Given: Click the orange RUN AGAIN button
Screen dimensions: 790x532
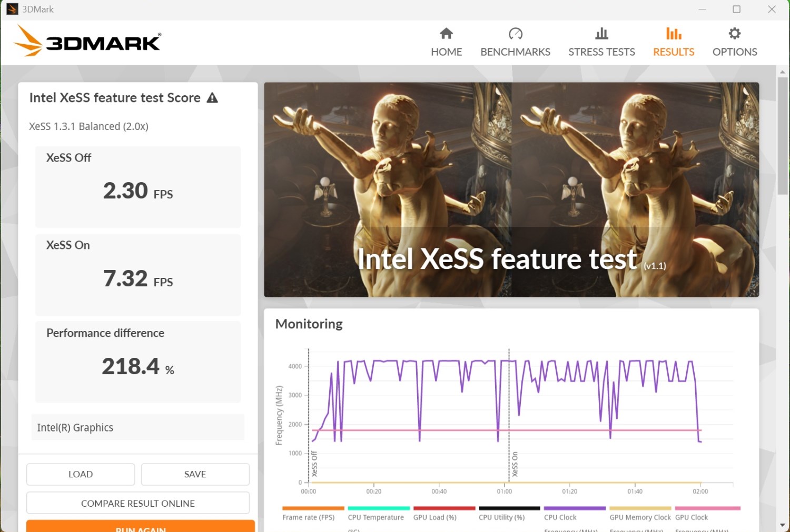Looking at the screenshot, I should click(x=141, y=526).
